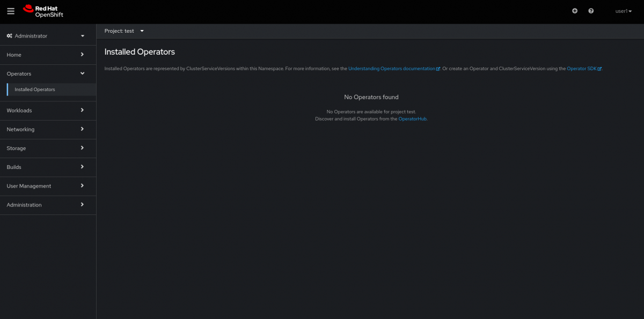This screenshot has width=644, height=319.
Task: Expand the Networking navigation section
Action: click(x=46, y=129)
